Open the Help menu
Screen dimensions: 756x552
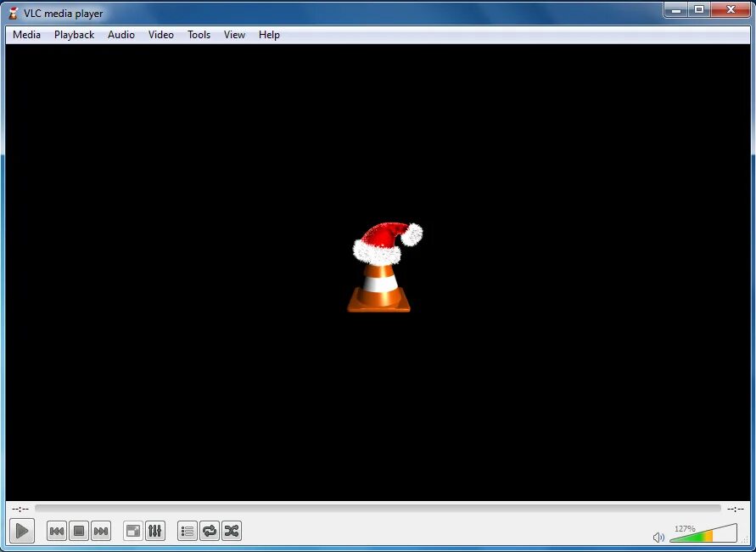pyautogui.click(x=269, y=35)
